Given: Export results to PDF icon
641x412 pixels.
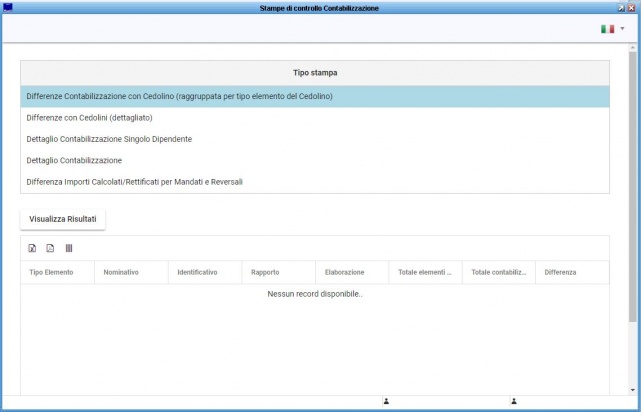Looking at the screenshot, I should click(x=50, y=248).
